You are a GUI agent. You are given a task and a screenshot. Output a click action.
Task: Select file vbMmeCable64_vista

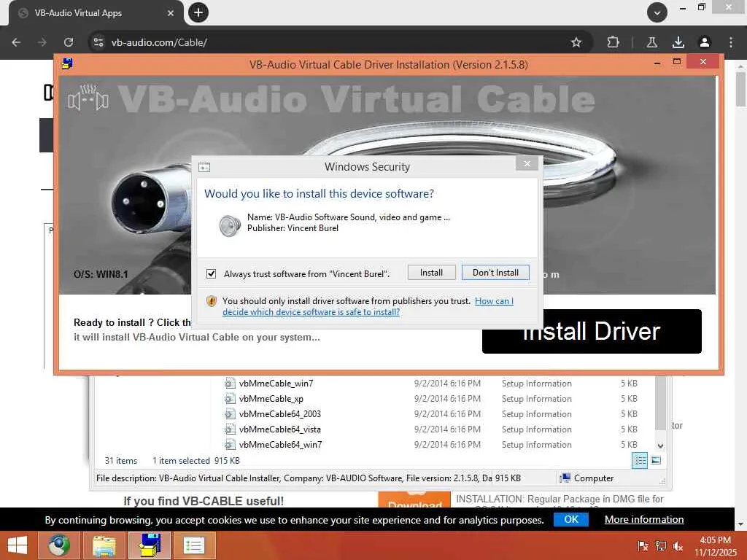click(279, 429)
